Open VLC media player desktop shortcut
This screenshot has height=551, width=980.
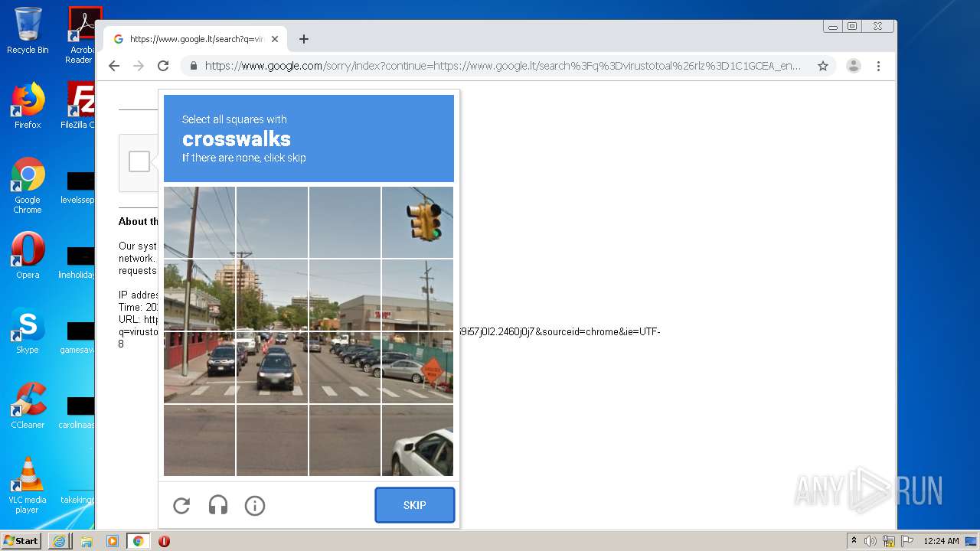click(x=28, y=485)
